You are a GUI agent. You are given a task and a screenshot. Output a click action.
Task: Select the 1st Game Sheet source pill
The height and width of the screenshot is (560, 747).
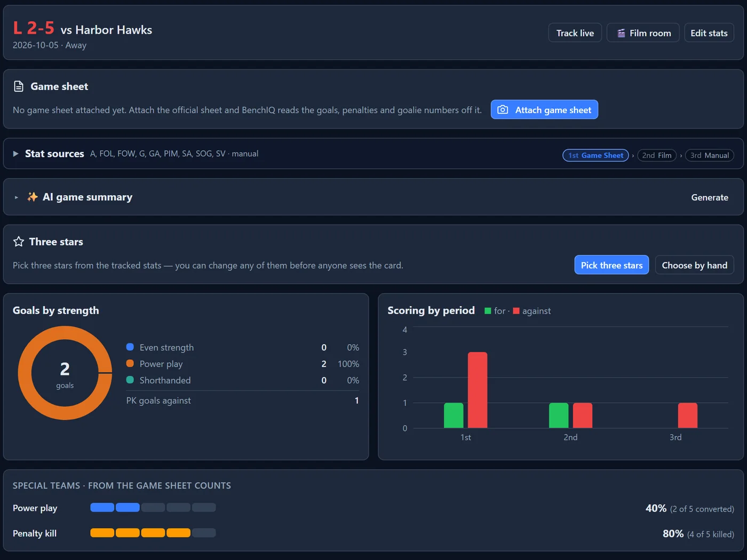(x=595, y=155)
